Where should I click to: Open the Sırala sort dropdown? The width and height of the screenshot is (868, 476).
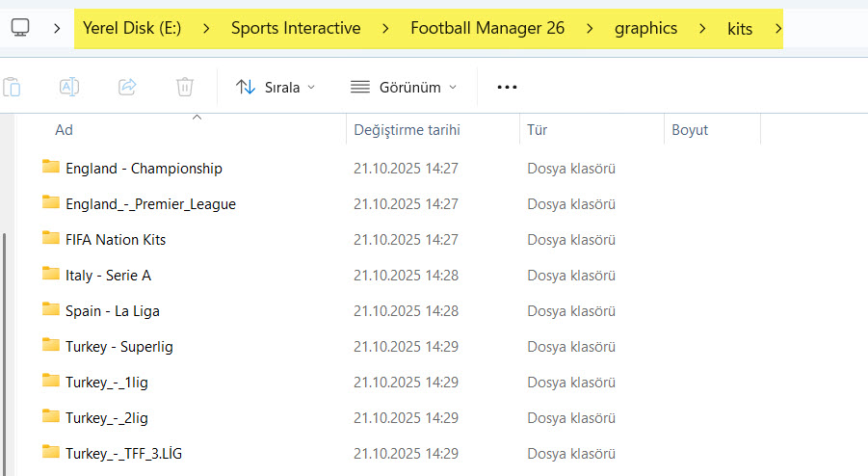coord(276,87)
